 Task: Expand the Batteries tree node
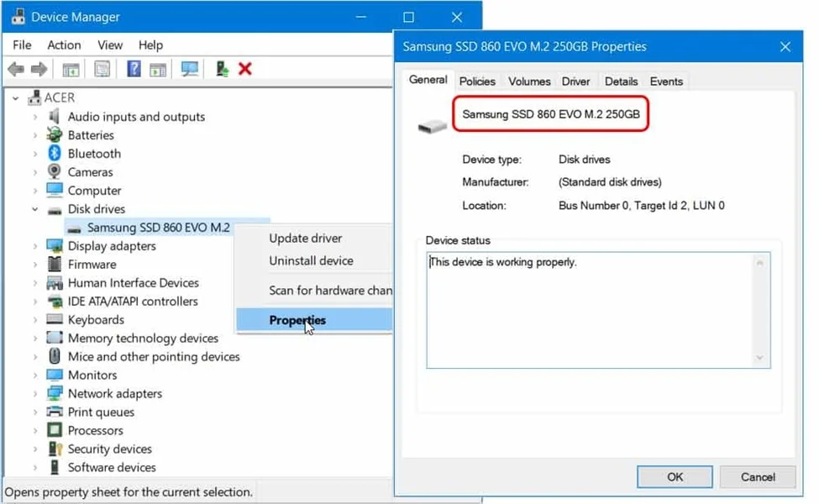35,135
